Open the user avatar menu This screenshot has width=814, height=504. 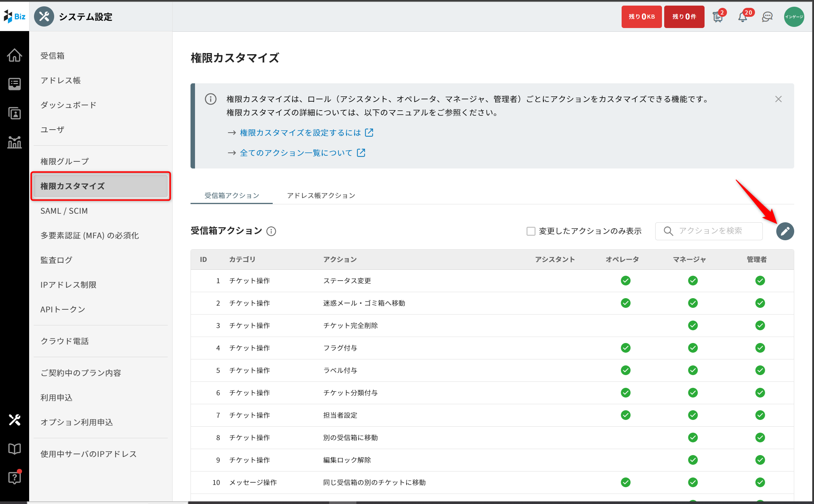coord(794,17)
